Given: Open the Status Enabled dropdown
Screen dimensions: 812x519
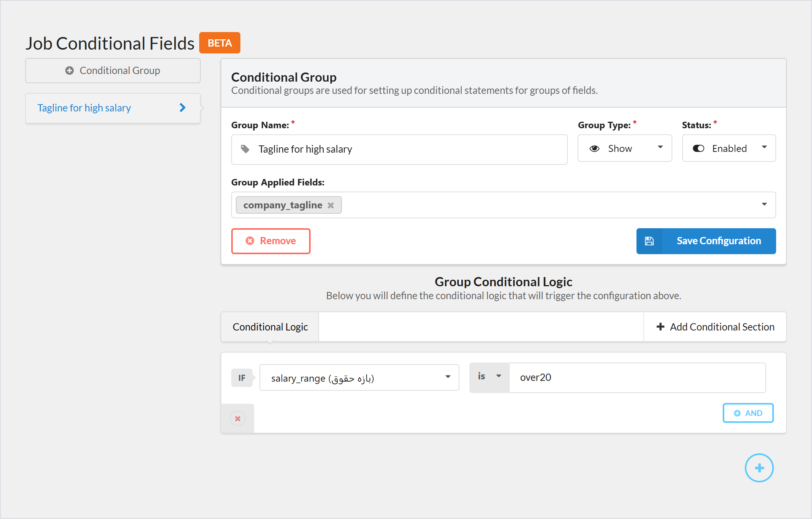Looking at the screenshot, I should click(729, 148).
